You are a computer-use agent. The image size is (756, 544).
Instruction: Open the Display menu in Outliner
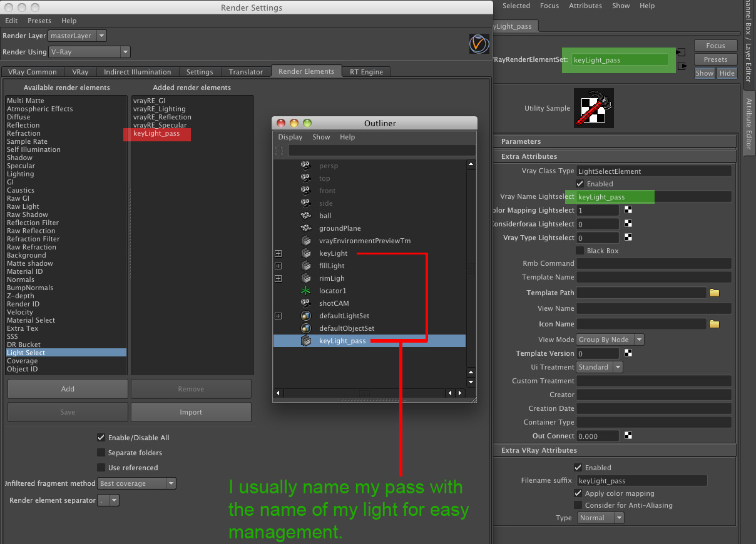point(290,137)
